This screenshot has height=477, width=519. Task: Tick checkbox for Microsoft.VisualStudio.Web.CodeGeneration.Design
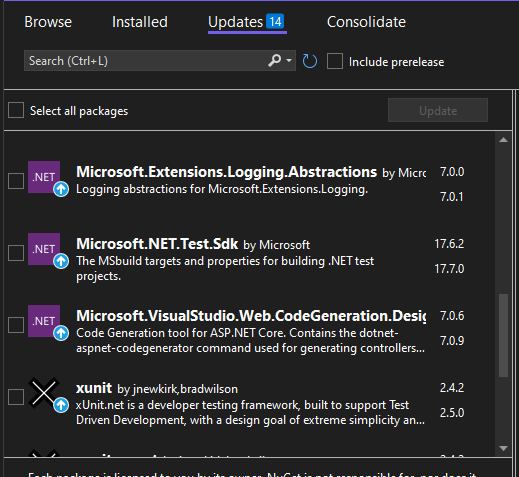[16, 325]
